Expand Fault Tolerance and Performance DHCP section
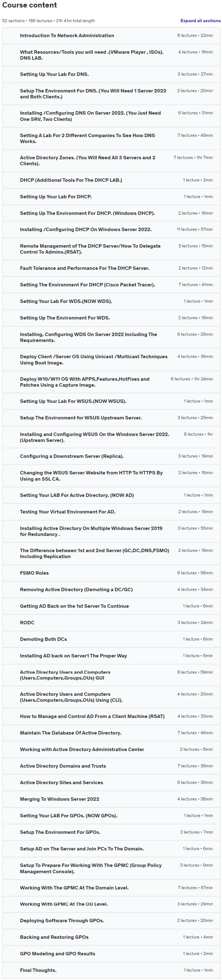 tap(111, 268)
